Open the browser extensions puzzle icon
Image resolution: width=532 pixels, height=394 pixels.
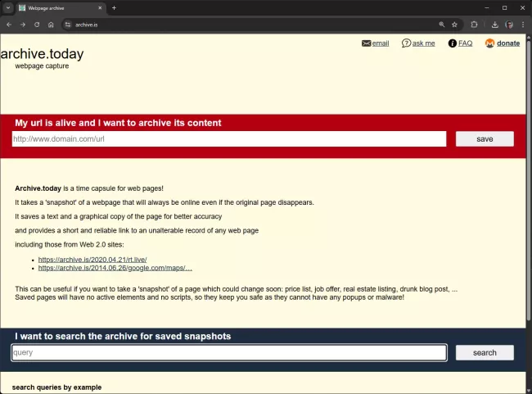[475, 25]
